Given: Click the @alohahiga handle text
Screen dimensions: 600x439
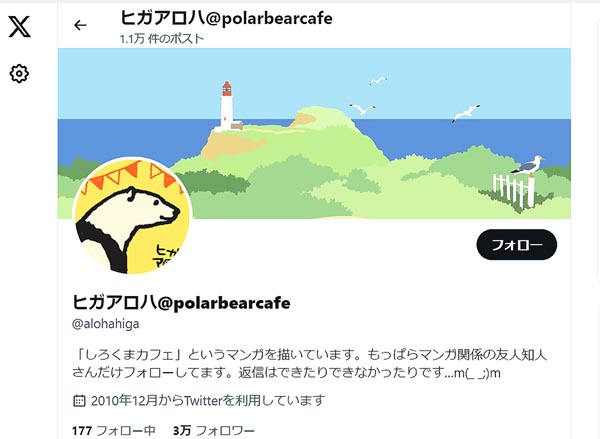Looking at the screenshot, I should [x=106, y=324].
